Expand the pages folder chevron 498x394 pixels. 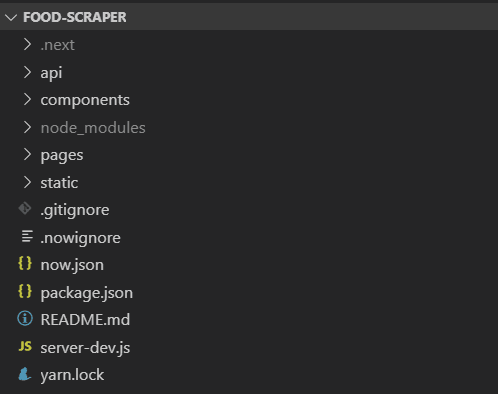27,154
